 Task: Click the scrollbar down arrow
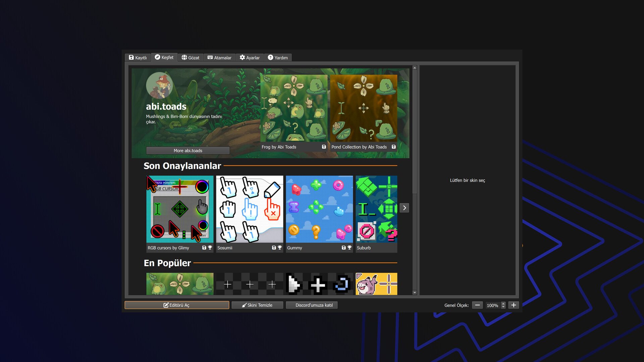pyautogui.click(x=415, y=293)
